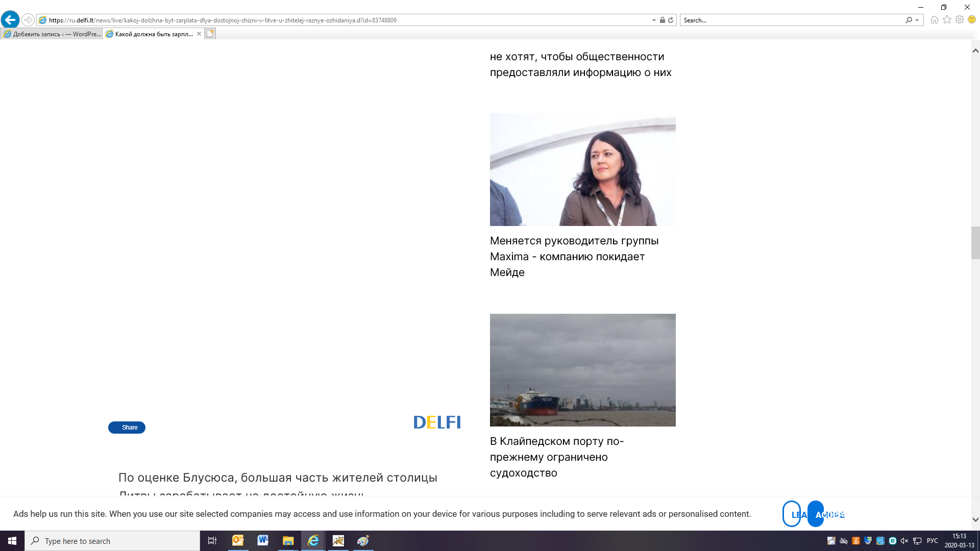Switch input language via РУС indicator

point(932,541)
